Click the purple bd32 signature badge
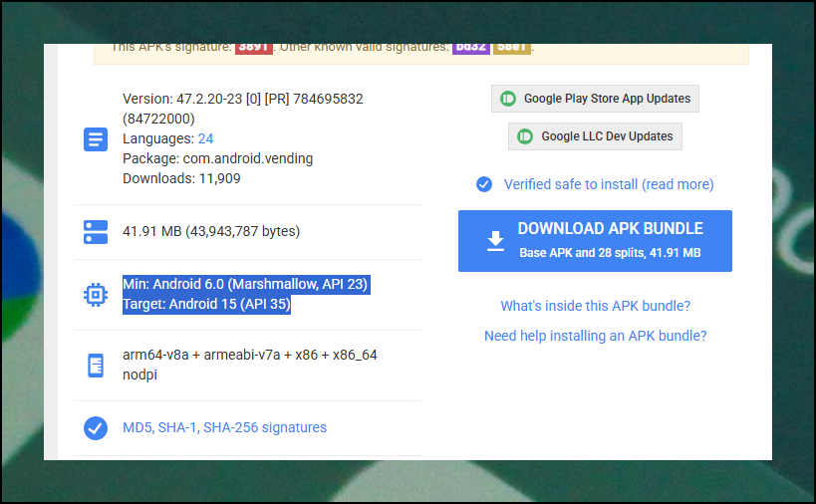Image resolution: width=816 pixels, height=504 pixels. (x=471, y=48)
